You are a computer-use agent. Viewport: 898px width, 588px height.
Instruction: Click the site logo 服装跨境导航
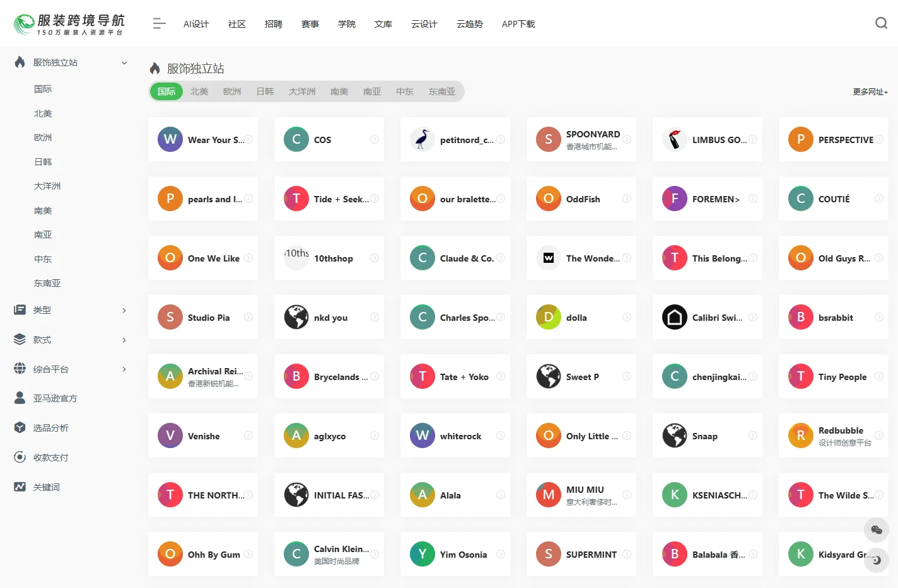point(69,24)
